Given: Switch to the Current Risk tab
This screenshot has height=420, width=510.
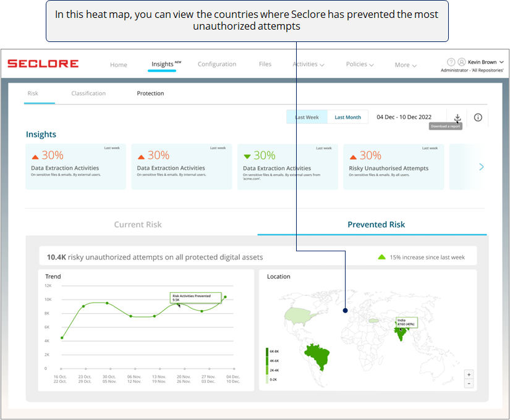Looking at the screenshot, I should [138, 225].
